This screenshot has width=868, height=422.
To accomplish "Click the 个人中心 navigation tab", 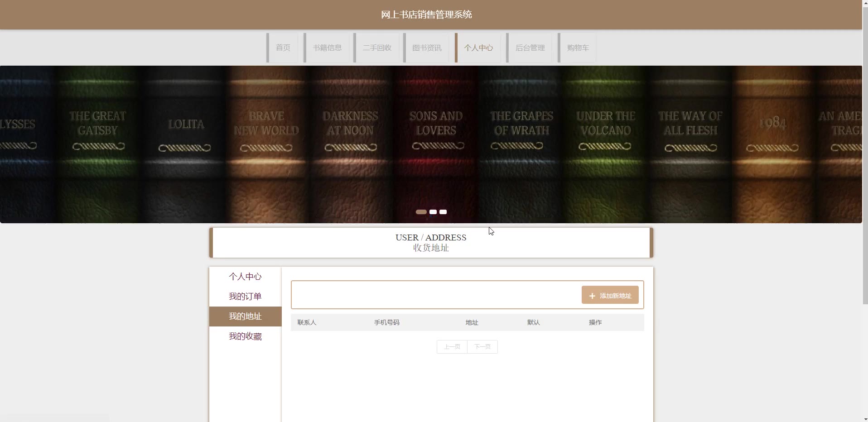I will [x=478, y=48].
